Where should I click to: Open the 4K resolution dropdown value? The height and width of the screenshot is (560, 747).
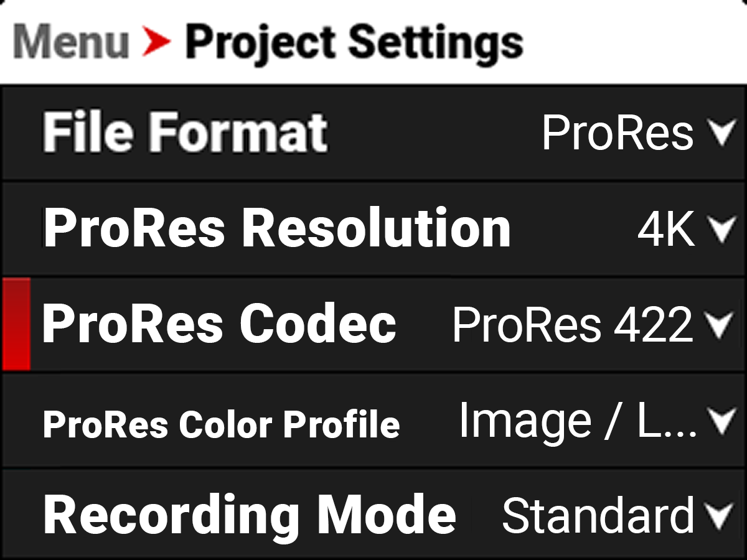click(666, 230)
